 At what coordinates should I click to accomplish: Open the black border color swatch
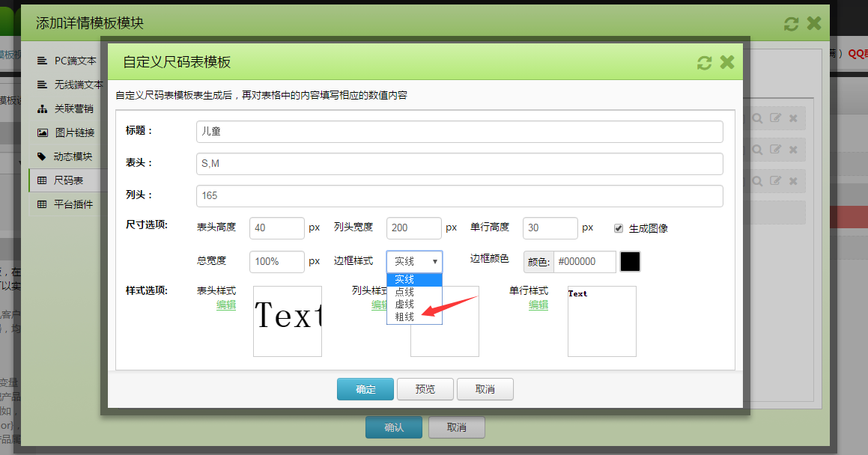[x=630, y=261]
